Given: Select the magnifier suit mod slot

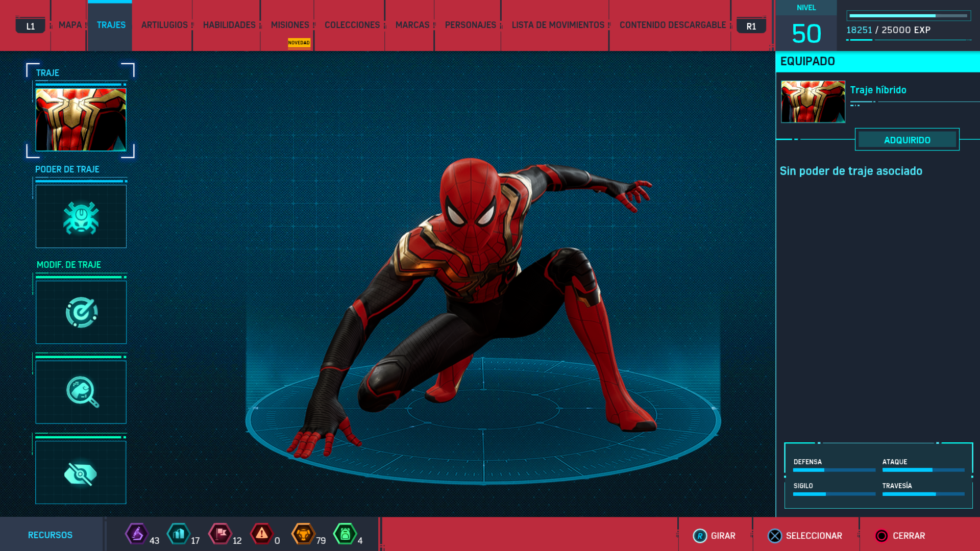Looking at the screenshot, I should pyautogui.click(x=81, y=392).
